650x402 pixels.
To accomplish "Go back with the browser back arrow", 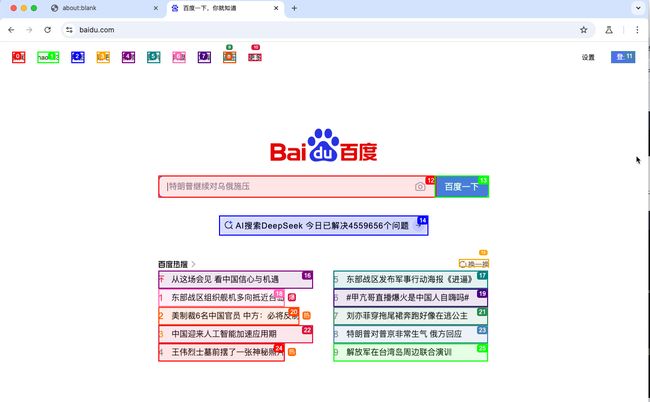I will [x=11, y=30].
